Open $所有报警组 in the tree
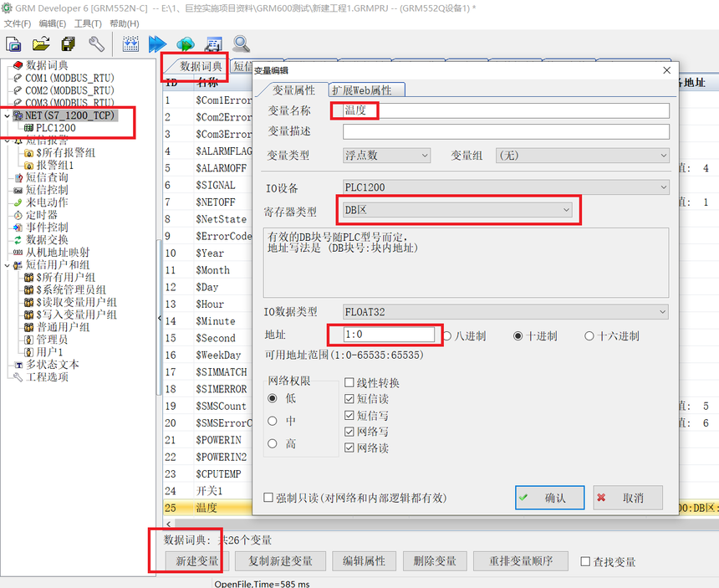The image size is (719, 588). [65, 153]
